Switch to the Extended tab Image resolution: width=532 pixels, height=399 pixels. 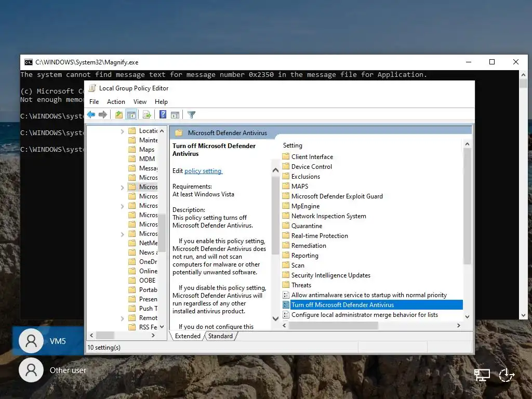[187, 336]
